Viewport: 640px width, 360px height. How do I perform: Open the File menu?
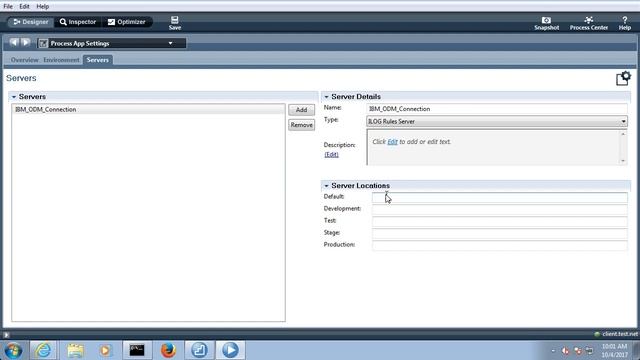point(8,7)
